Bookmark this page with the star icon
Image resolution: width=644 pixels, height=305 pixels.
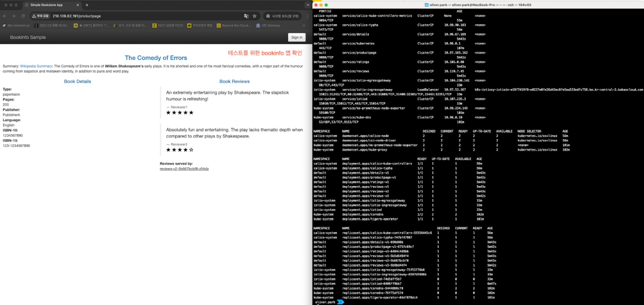(x=254, y=16)
